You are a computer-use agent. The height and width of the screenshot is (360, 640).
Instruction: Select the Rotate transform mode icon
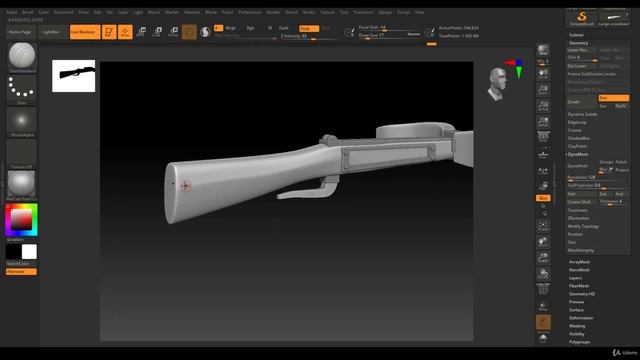pyautogui.click(x=173, y=32)
